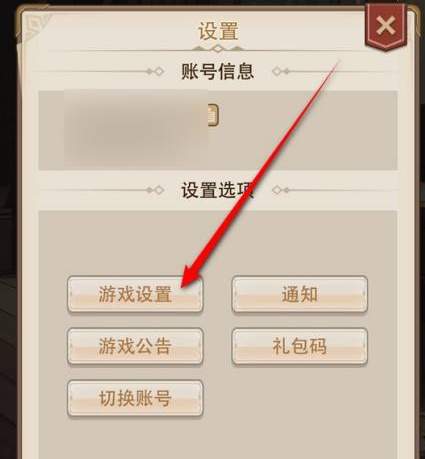
Task: Click the decorative flourish beneath 设置 title
Action: point(218,49)
